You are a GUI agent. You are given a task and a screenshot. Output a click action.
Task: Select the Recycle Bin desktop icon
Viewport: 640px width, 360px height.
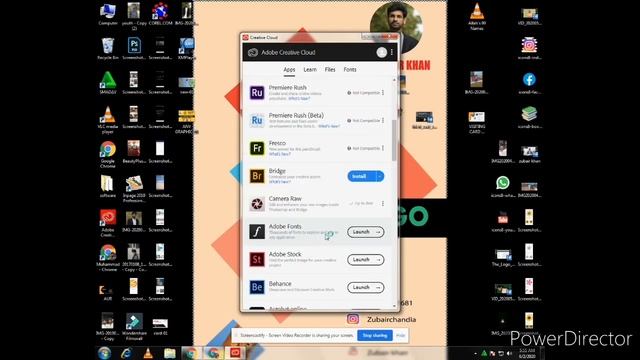tap(108, 49)
